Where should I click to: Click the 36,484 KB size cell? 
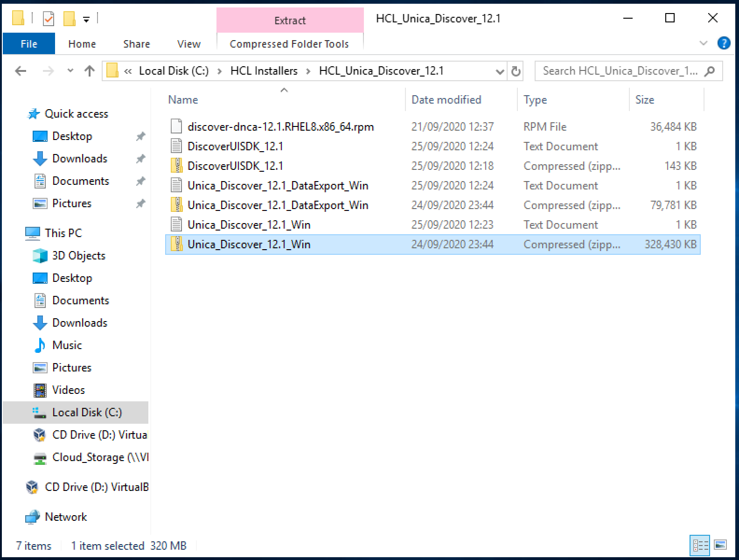tap(673, 126)
